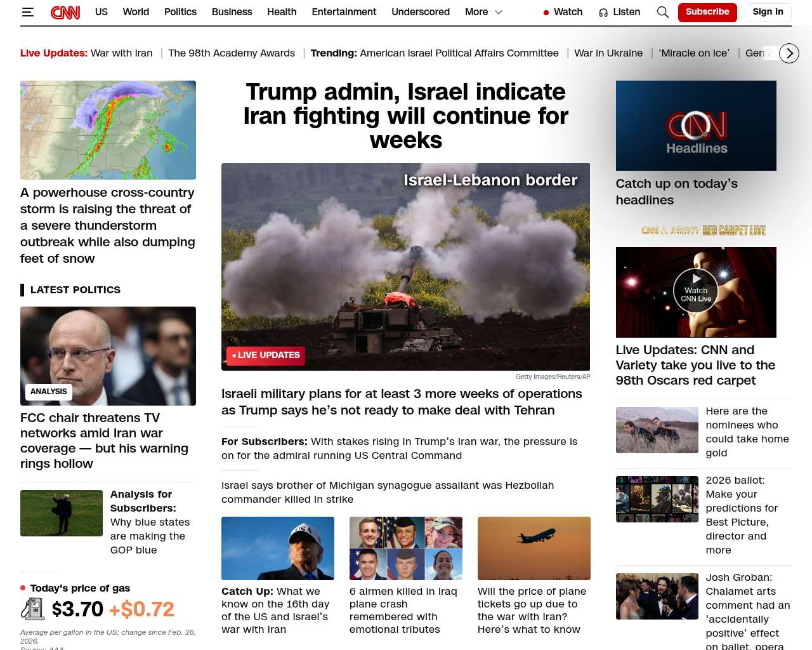Viewport: 812px width, 650px height.
Task: Read Israeli military plans 3 more weeks story
Action: (402, 402)
